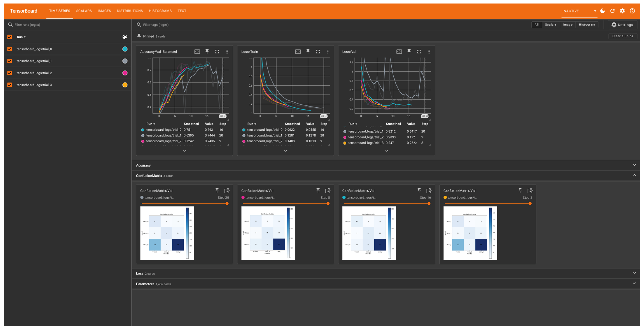Expand Loss/Val chart to full size
Image resolution: width=644 pixels, height=330 pixels.
click(419, 51)
